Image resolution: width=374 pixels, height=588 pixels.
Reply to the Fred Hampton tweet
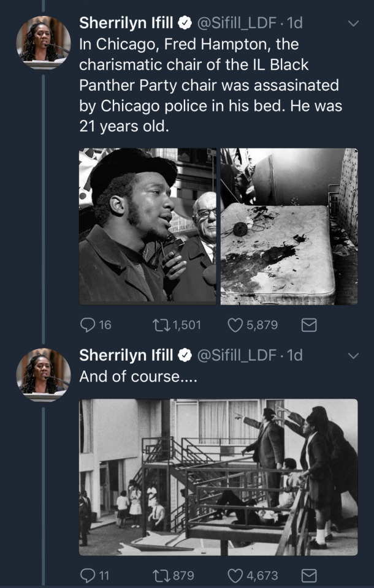click(87, 325)
